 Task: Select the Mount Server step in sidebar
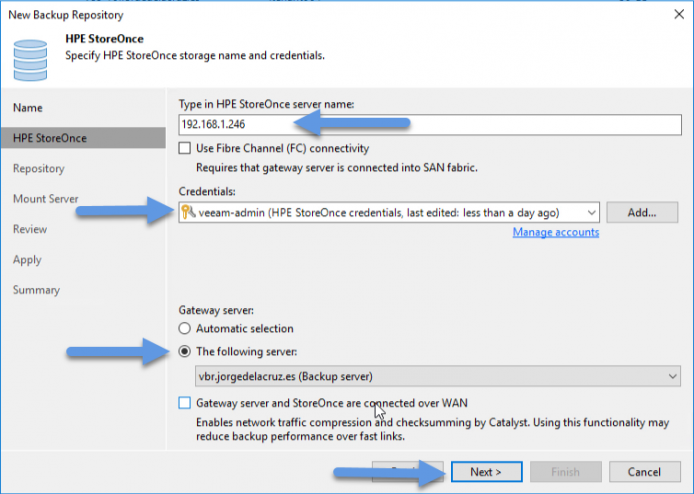coord(46,199)
